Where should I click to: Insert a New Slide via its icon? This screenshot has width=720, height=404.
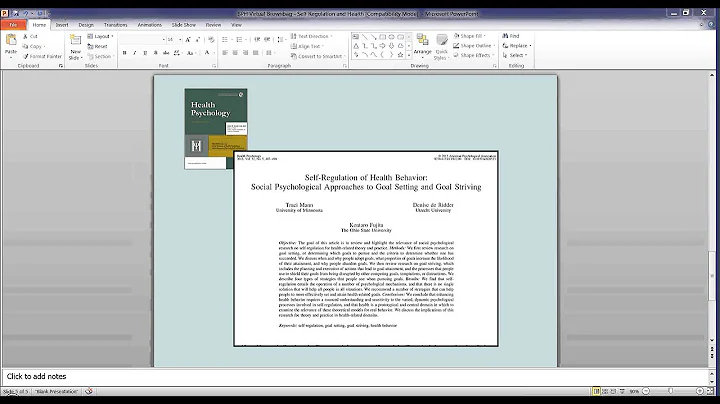tap(75, 40)
